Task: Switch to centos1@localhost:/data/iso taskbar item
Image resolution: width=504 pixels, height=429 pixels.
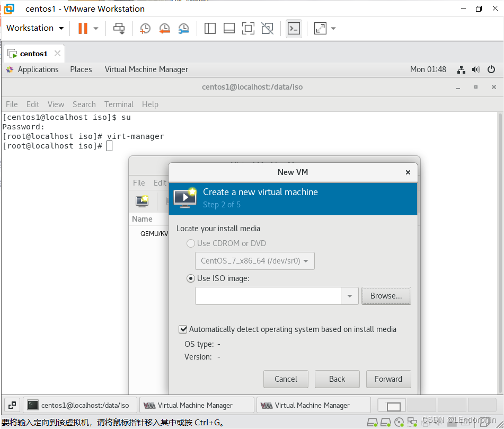Action: pyautogui.click(x=79, y=406)
